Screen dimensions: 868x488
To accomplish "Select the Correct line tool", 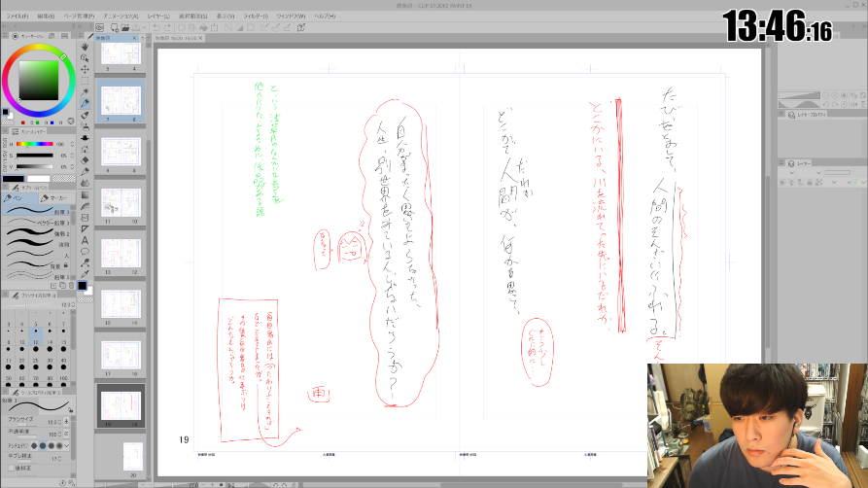I will 85,263.
